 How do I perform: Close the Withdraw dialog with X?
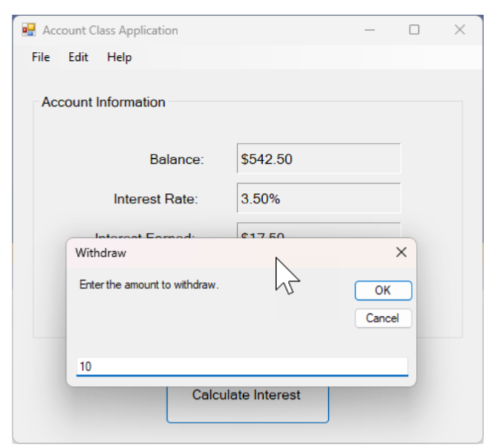[401, 252]
